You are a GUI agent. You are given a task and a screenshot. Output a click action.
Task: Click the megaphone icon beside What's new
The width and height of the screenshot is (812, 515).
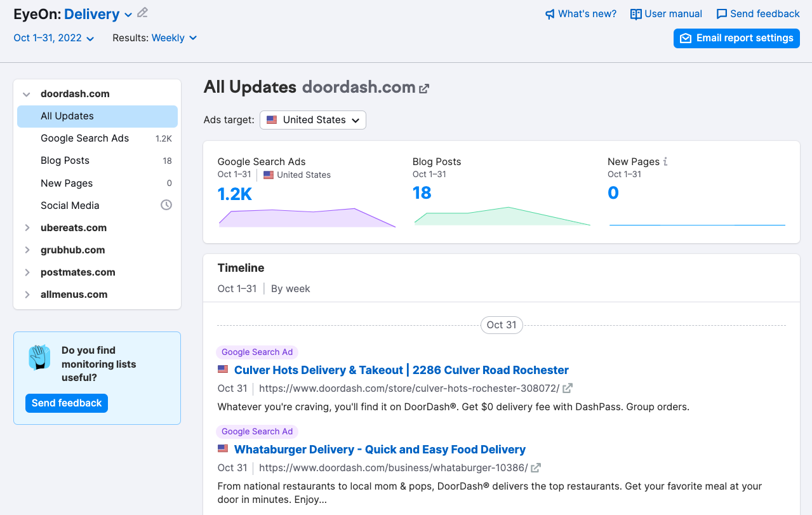point(550,14)
